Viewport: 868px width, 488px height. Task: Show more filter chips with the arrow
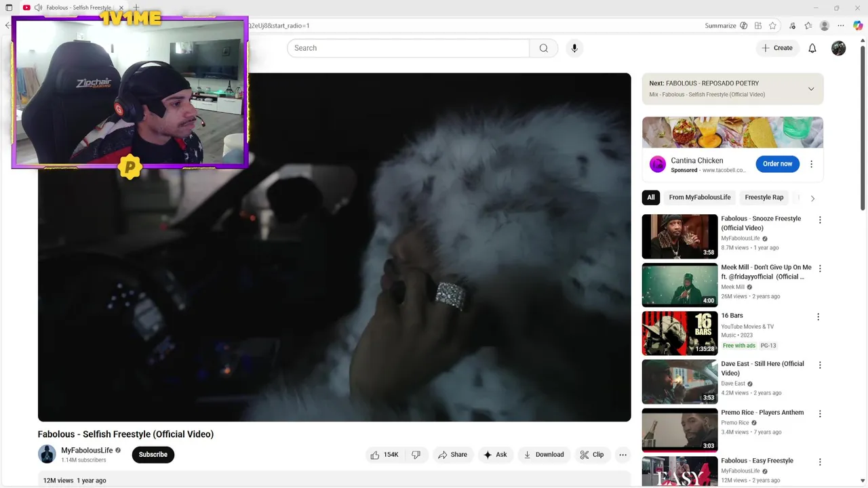coord(812,198)
